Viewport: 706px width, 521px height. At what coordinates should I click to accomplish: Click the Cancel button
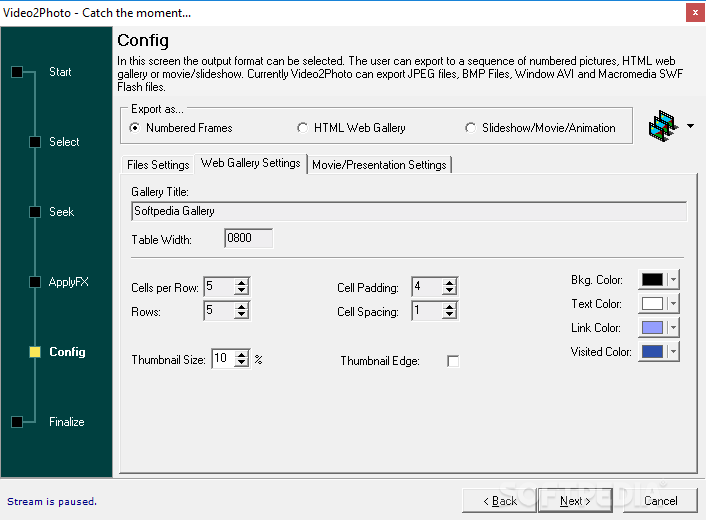click(660, 501)
